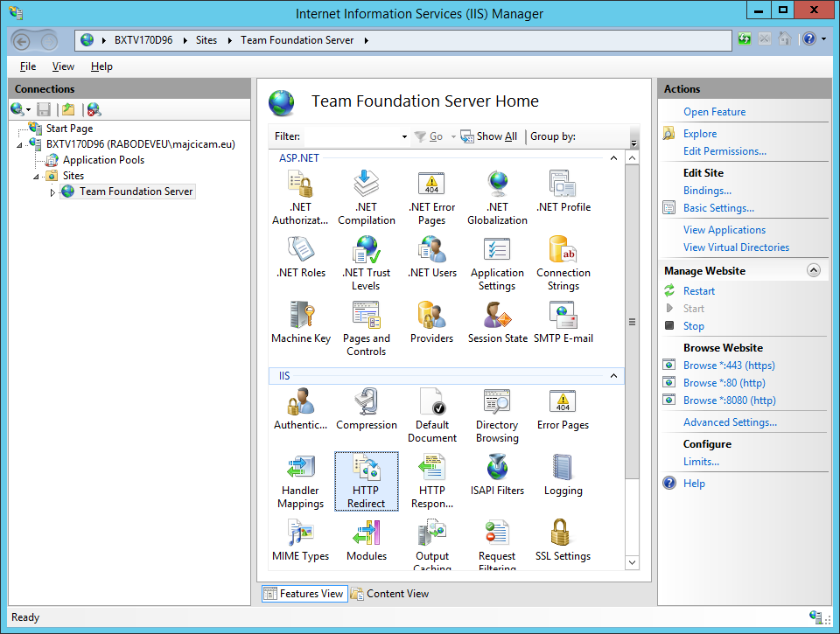Click the delete connection icon in Connections toolbar

(94, 109)
